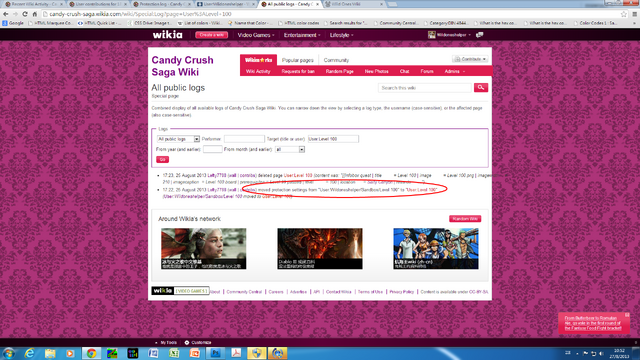Screen dimensions: 640x360
Task: Switch to the 'Protection log' browser tab
Action: coord(162,4)
